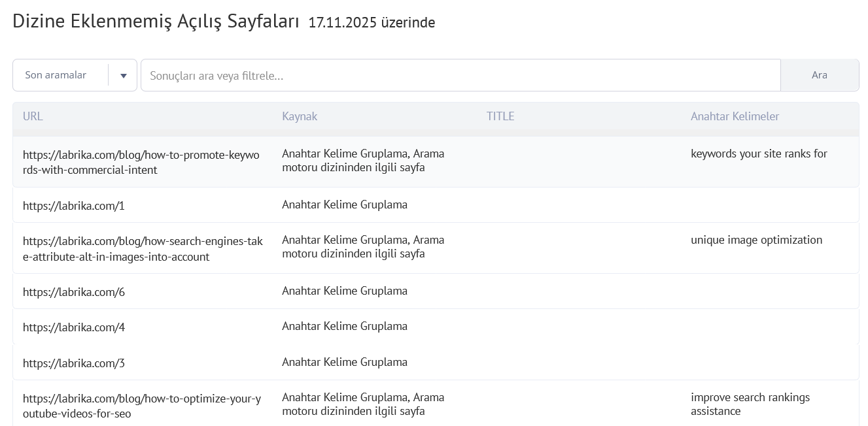This screenshot has width=868, height=426.
Task: Sort by Anahtar Kelimeler column
Action: pos(735,116)
